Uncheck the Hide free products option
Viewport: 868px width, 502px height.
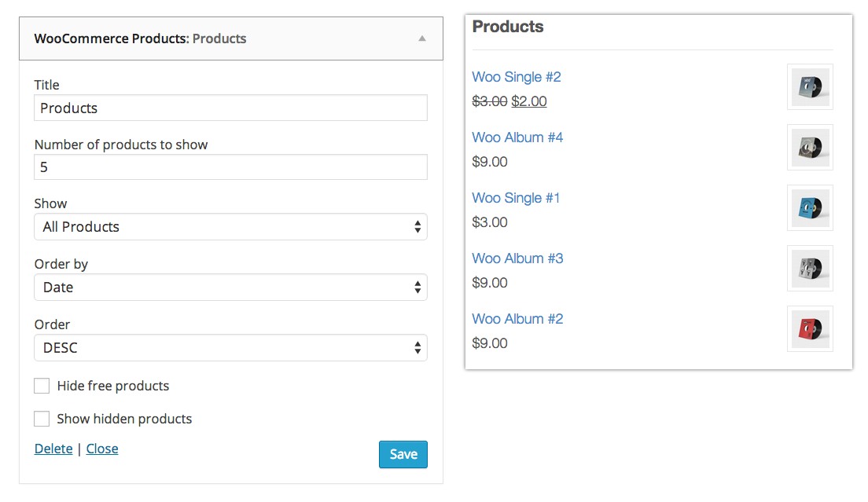(x=42, y=386)
